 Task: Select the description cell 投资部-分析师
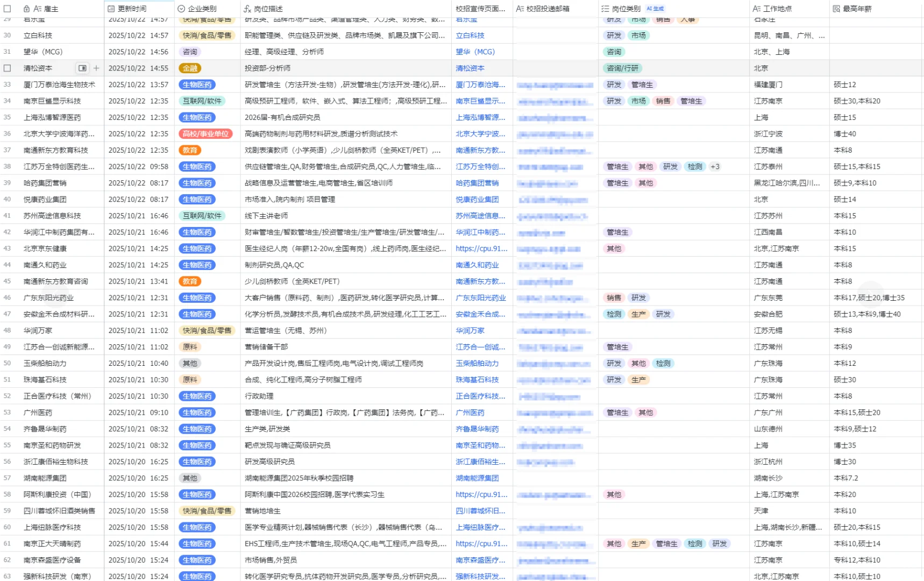pos(346,68)
